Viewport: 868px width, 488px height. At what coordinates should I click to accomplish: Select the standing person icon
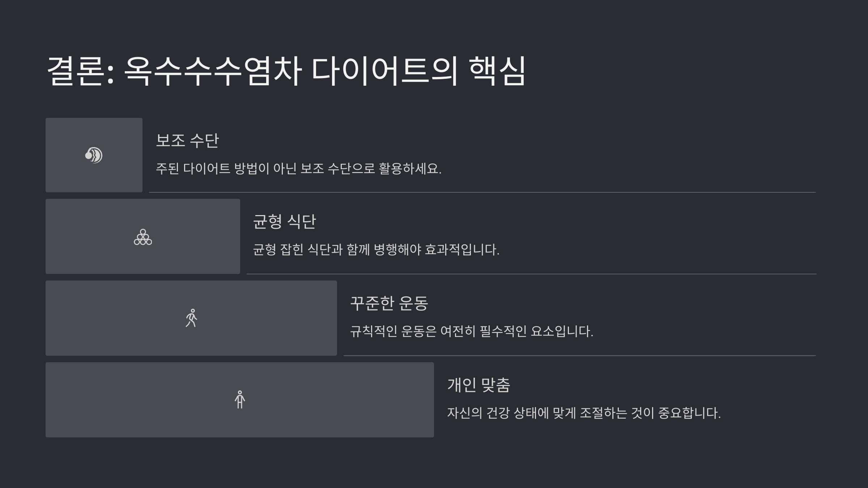click(x=240, y=399)
